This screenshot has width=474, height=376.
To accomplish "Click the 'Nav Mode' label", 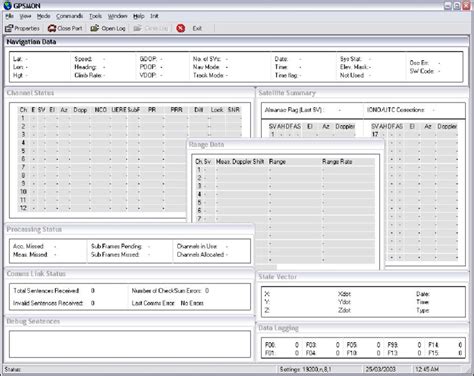I will coord(206,67).
